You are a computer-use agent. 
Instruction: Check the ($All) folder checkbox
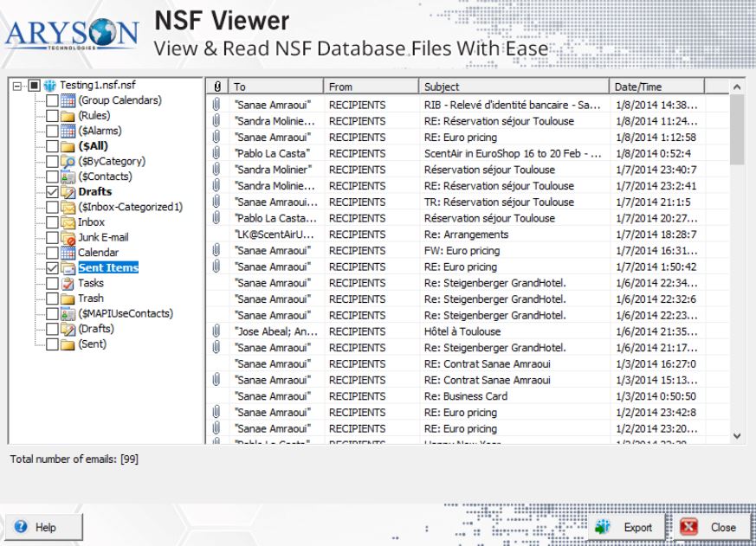(52, 146)
